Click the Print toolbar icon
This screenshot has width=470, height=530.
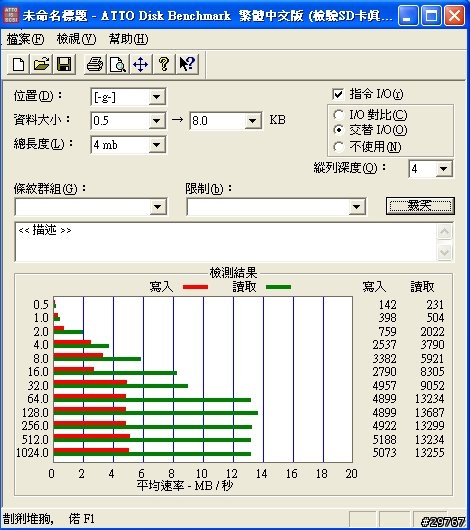click(x=95, y=64)
